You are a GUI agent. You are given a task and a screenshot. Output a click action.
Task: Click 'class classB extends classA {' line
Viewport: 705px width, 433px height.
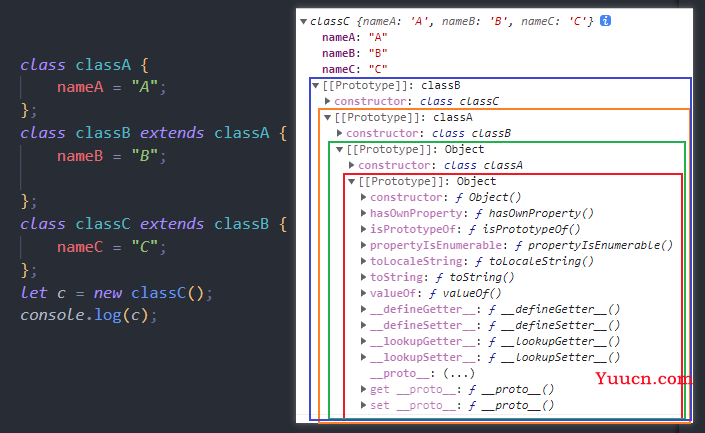pos(154,133)
